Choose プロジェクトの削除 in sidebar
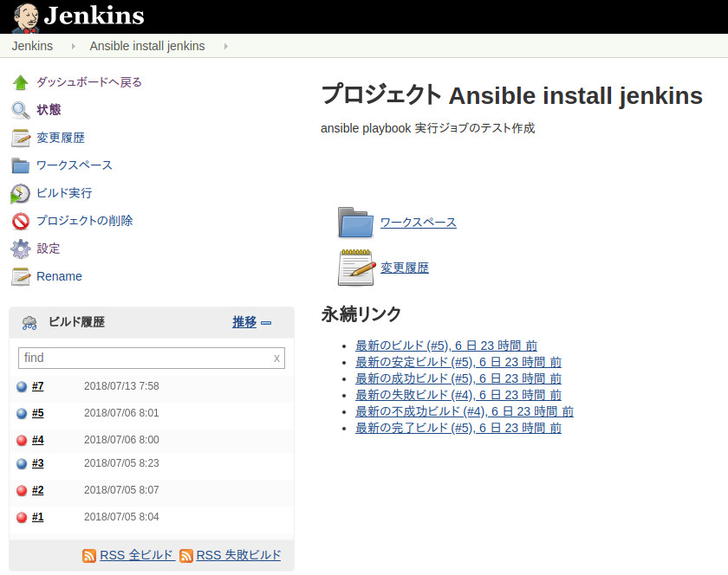Screen dimensions: 728x575 tap(85, 221)
